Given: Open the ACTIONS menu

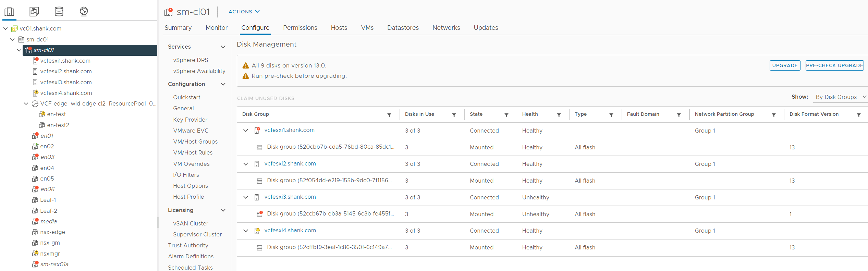Looking at the screenshot, I should coord(244,12).
